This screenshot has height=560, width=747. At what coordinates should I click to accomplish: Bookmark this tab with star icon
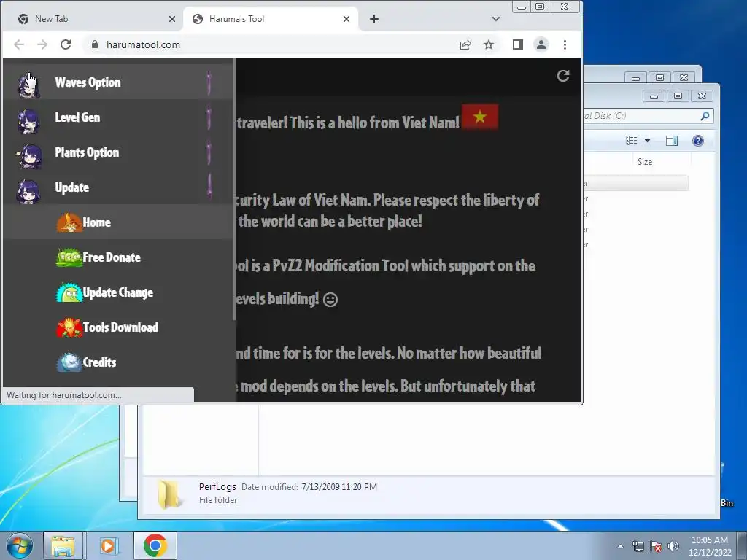[x=489, y=44]
